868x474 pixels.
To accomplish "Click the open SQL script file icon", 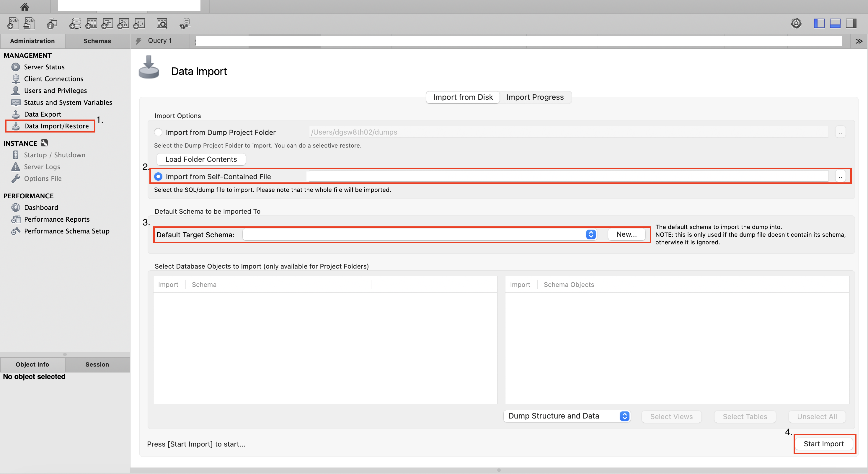I will click(30, 23).
